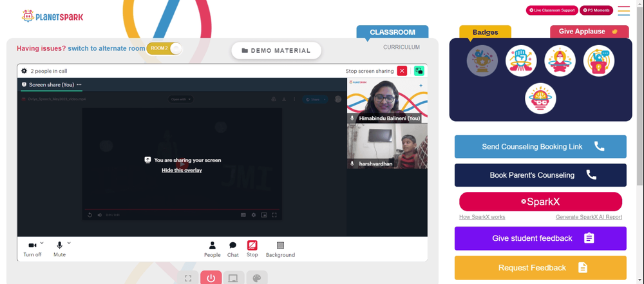Viewport: 644px width, 284px height.
Task: Click the shared video progress bar
Action: click(182, 209)
